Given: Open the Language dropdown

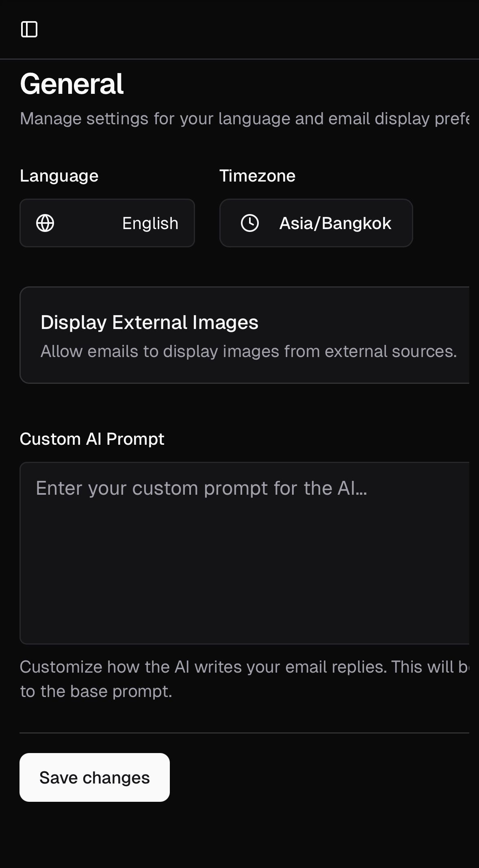Looking at the screenshot, I should (107, 223).
